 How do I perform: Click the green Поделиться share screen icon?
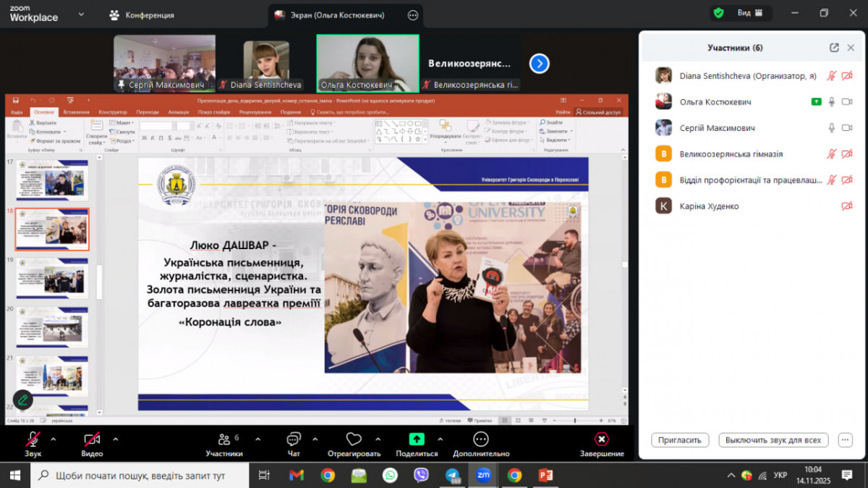point(417,439)
